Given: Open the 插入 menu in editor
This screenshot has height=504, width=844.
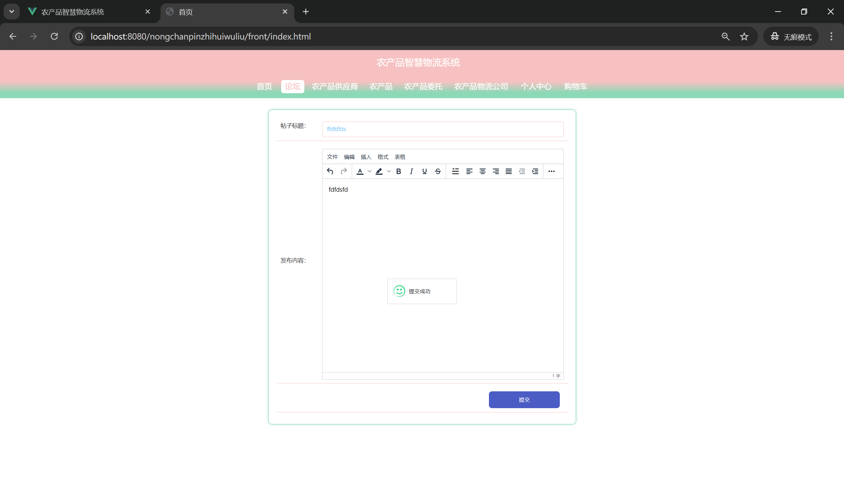Looking at the screenshot, I should (x=366, y=157).
